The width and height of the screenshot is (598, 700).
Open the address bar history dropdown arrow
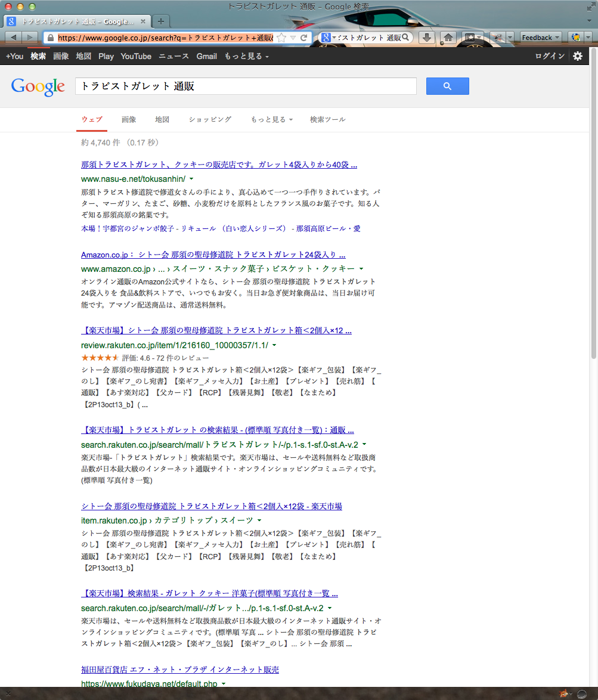tap(293, 38)
